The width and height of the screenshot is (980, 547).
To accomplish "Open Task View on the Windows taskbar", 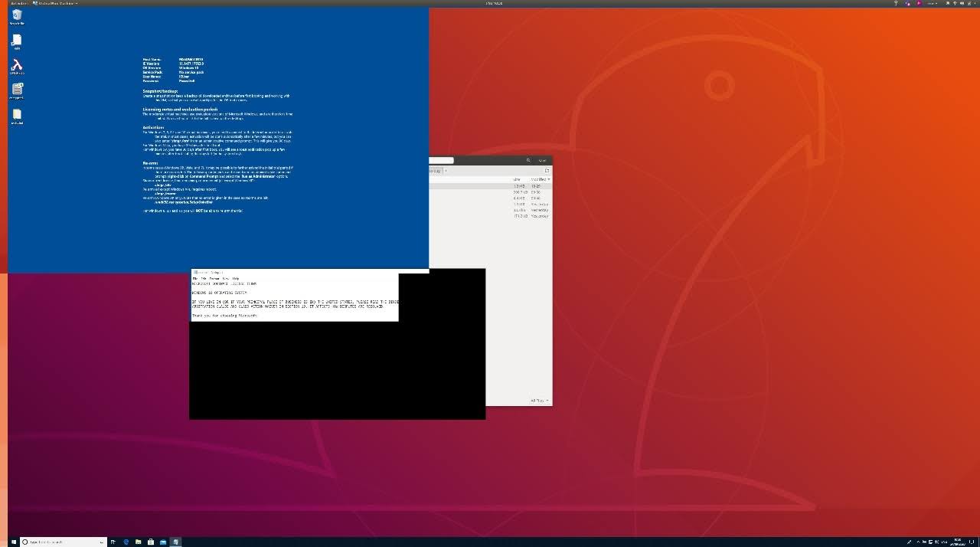I will (x=113, y=542).
